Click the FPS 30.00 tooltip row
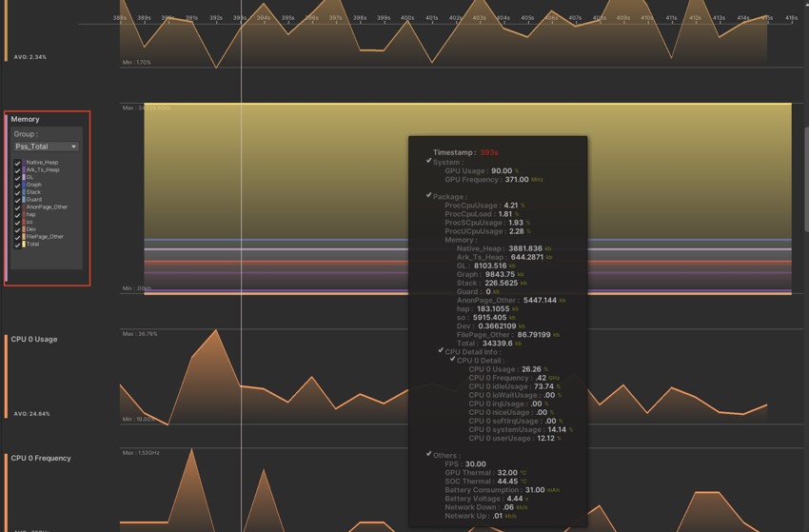 (465, 464)
